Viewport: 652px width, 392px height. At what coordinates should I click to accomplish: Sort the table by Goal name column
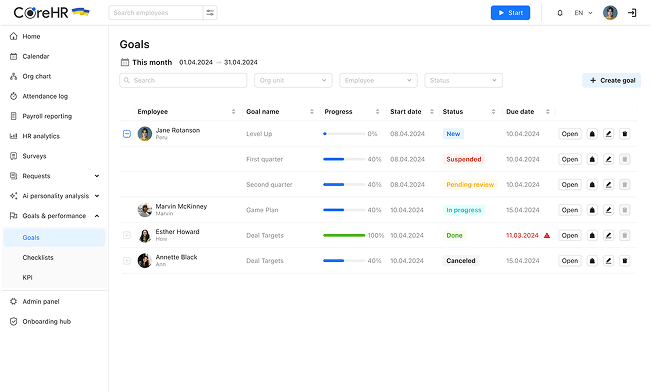(311, 111)
